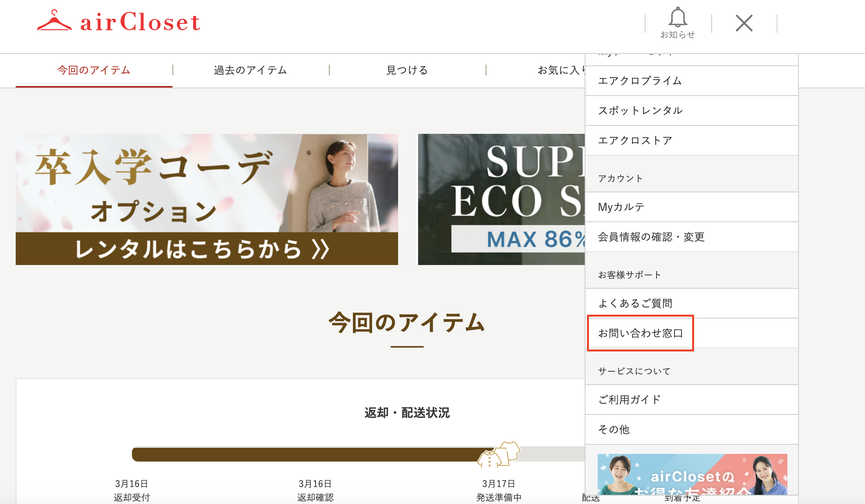Close the menu with the X icon

pyautogui.click(x=744, y=23)
